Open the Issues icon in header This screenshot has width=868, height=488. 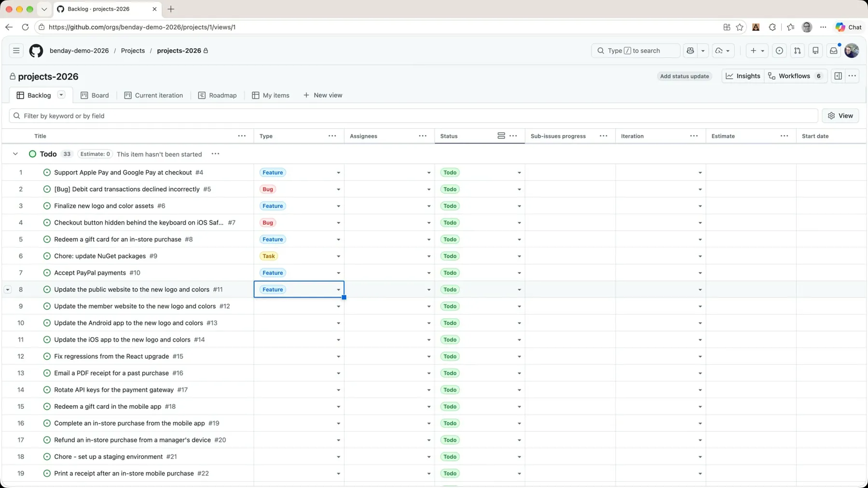tap(779, 51)
